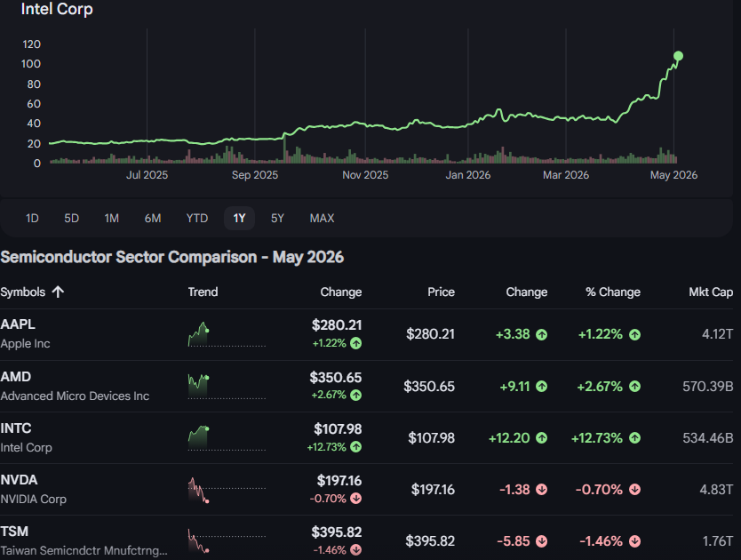This screenshot has height=560, width=741.
Task: Open the AMD ticker link
Action: (x=16, y=377)
